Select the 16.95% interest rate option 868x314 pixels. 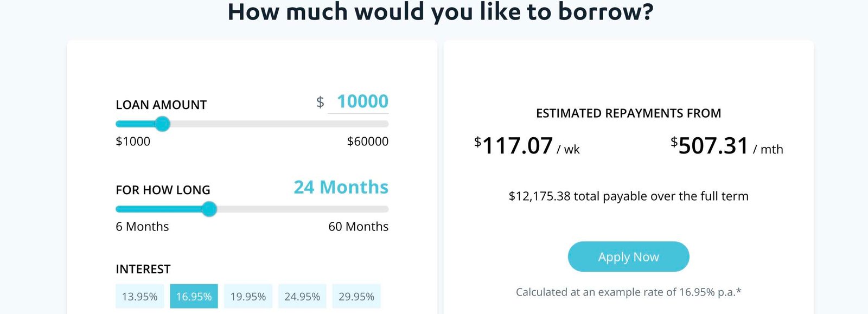click(x=194, y=297)
